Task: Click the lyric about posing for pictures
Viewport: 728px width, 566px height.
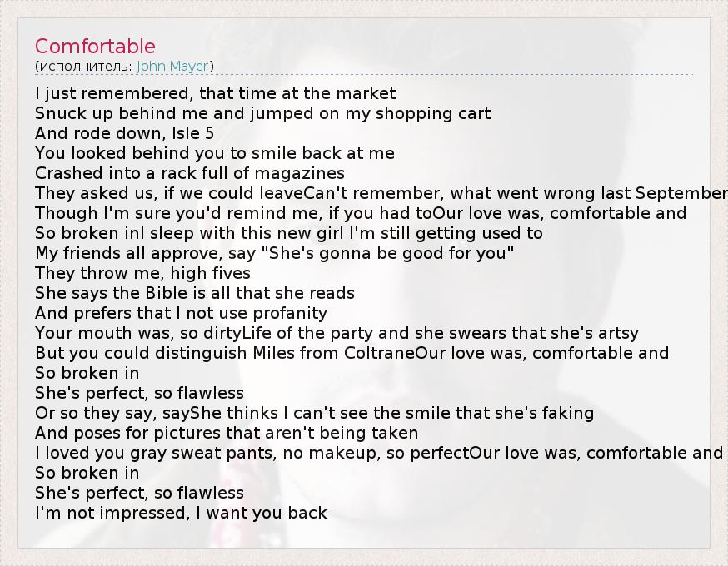Action: point(227,433)
